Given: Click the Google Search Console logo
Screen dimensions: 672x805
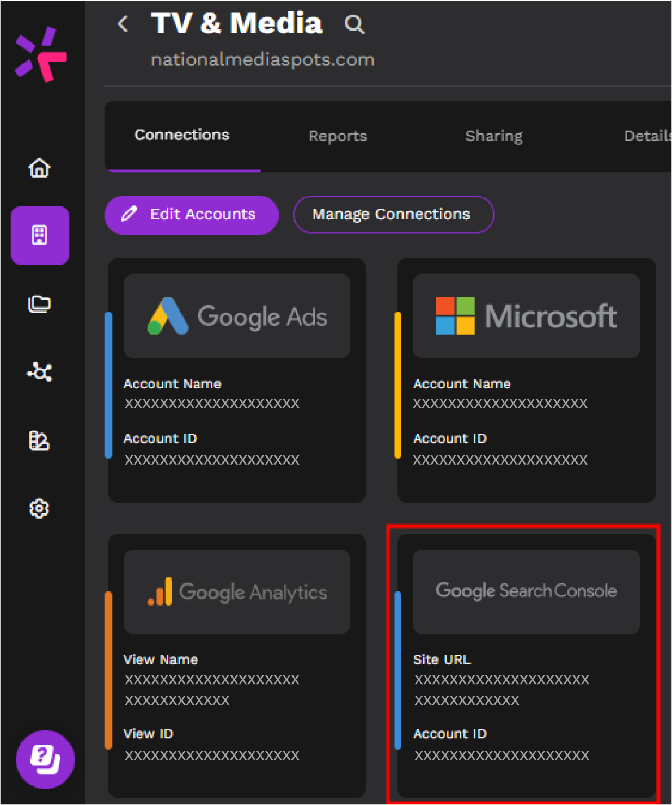Looking at the screenshot, I should [x=527, y=591].
